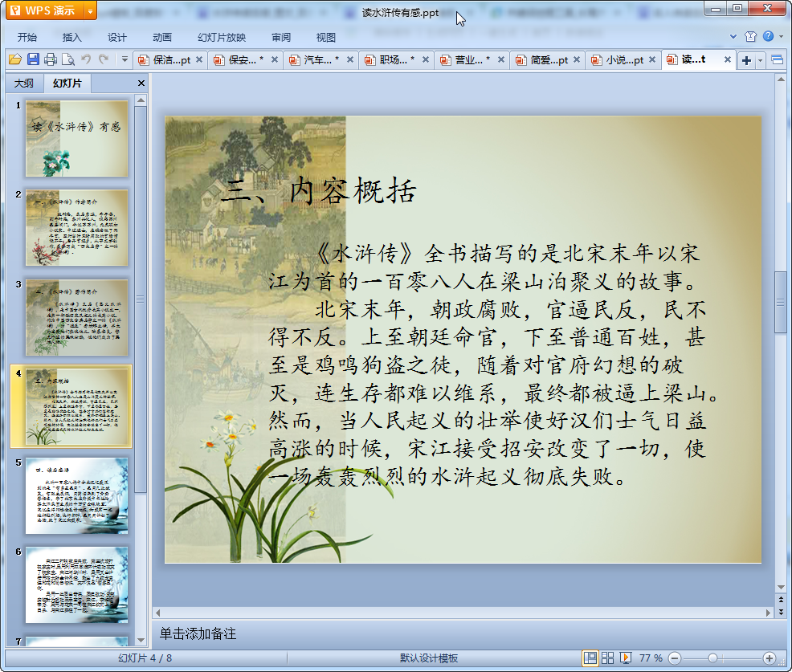Print using the printer icon
The width and height of the screenshot is (792, 672).
51,59
